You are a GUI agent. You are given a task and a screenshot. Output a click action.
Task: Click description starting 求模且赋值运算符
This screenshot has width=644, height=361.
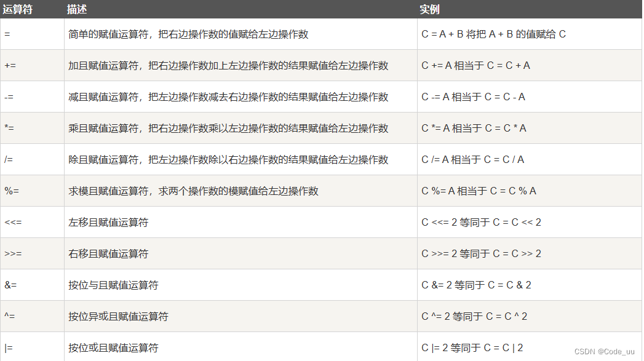coord(194,191)
